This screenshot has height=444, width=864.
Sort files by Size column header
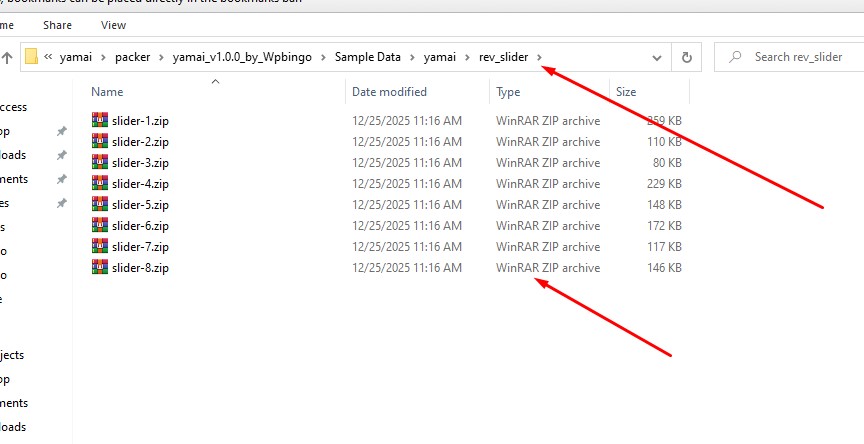626,91
